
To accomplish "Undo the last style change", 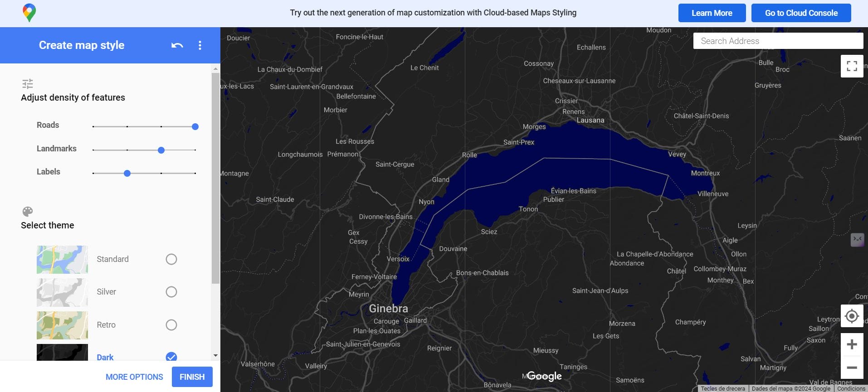I will point(177,45).
